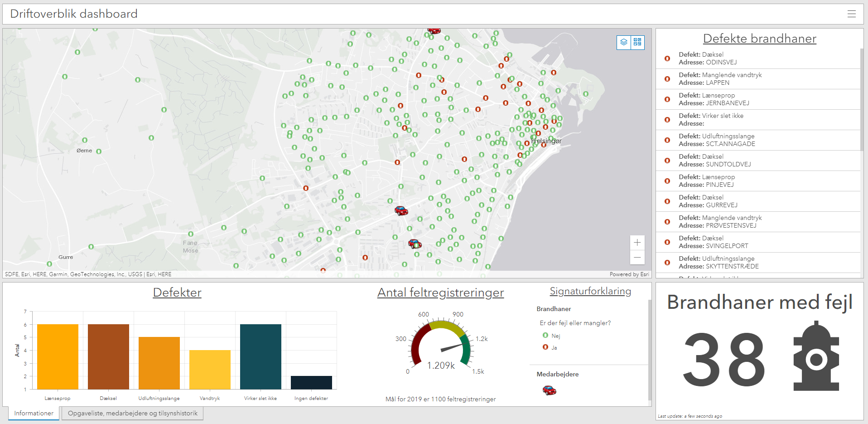Open the basemap gallery icon

(x=637, y=42)
